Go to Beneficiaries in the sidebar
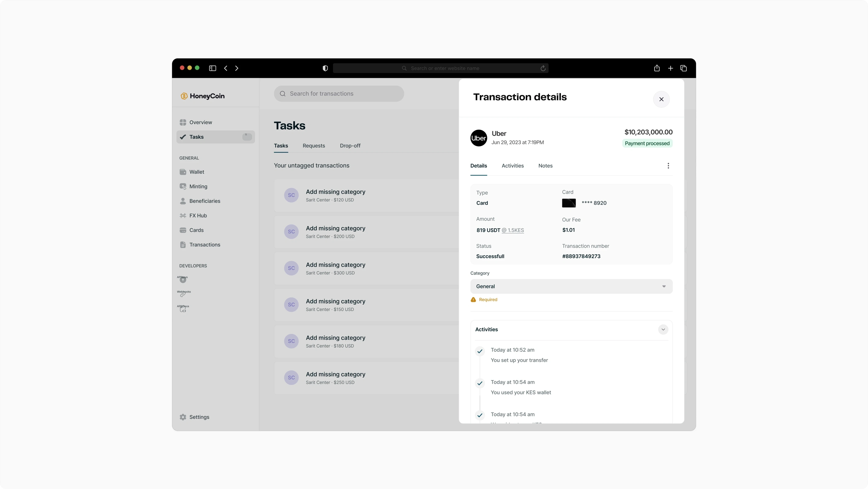 [204, 201]
